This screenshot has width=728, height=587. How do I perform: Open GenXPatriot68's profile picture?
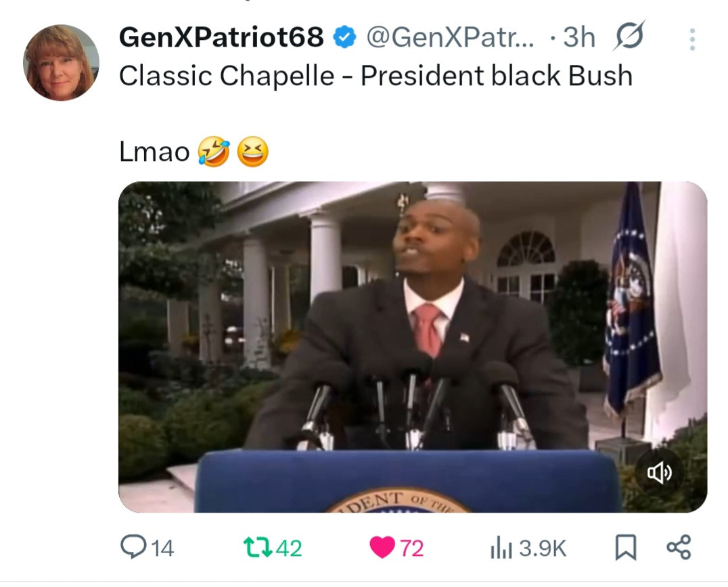(61, 63)
